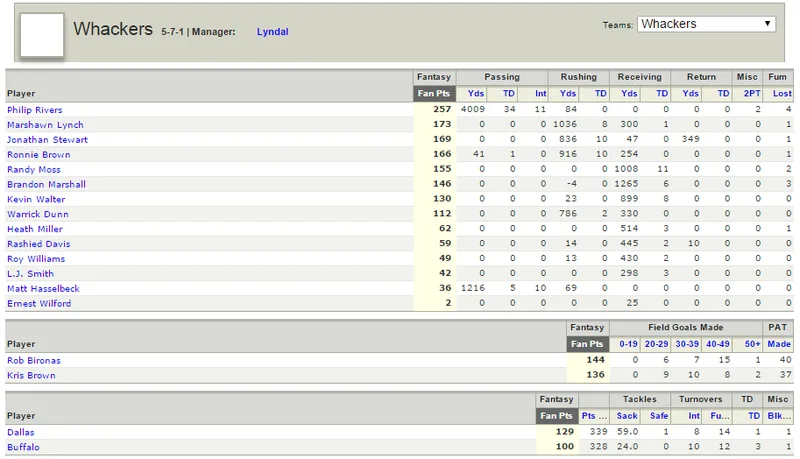
Task: Open Philip Rivers player page
Action: click(x=35, y=110)
